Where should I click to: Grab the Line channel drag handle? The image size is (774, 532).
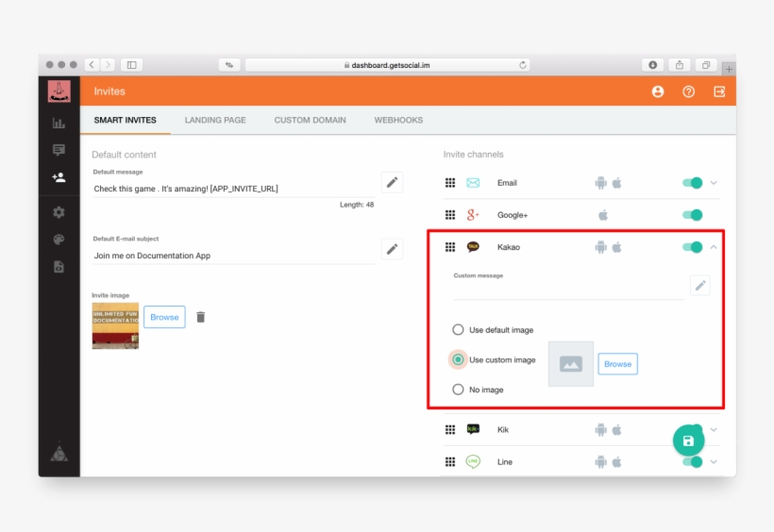click(450, 461)
